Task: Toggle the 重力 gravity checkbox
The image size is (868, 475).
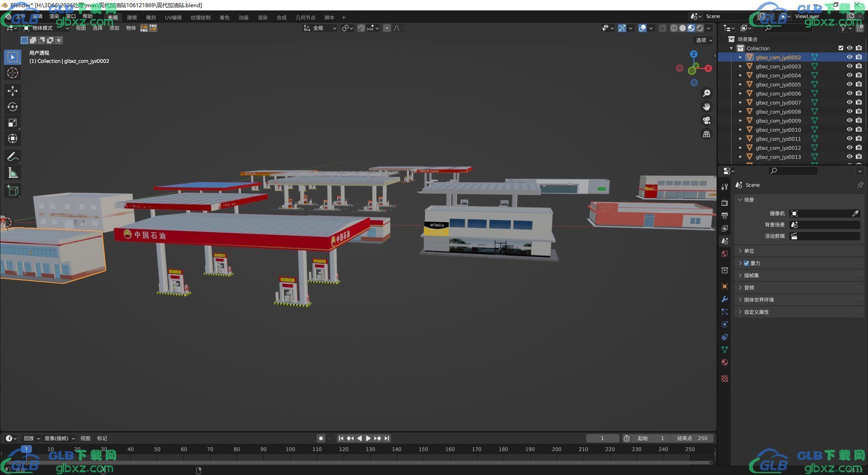Action: point(746,263)
